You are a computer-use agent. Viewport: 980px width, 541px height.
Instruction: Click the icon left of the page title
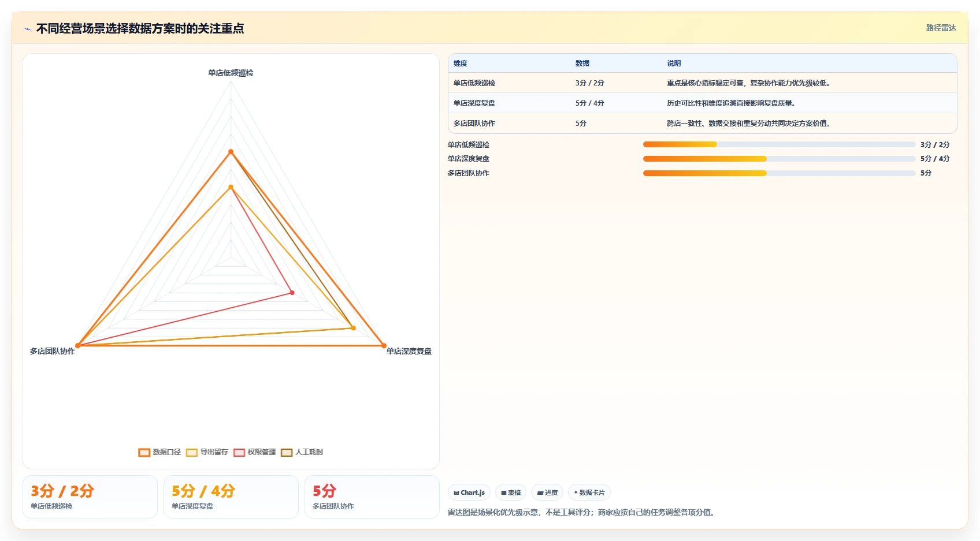[27, 29]
